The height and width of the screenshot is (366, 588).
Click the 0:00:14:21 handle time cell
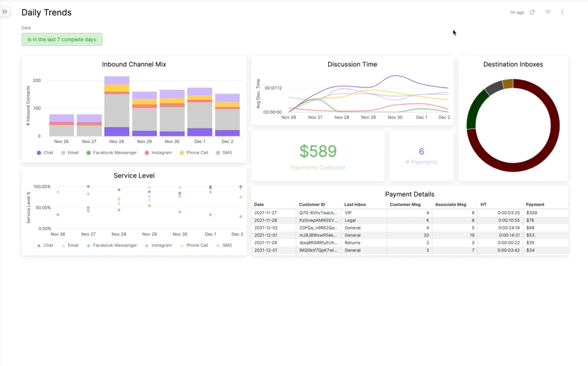pos(509,235)
